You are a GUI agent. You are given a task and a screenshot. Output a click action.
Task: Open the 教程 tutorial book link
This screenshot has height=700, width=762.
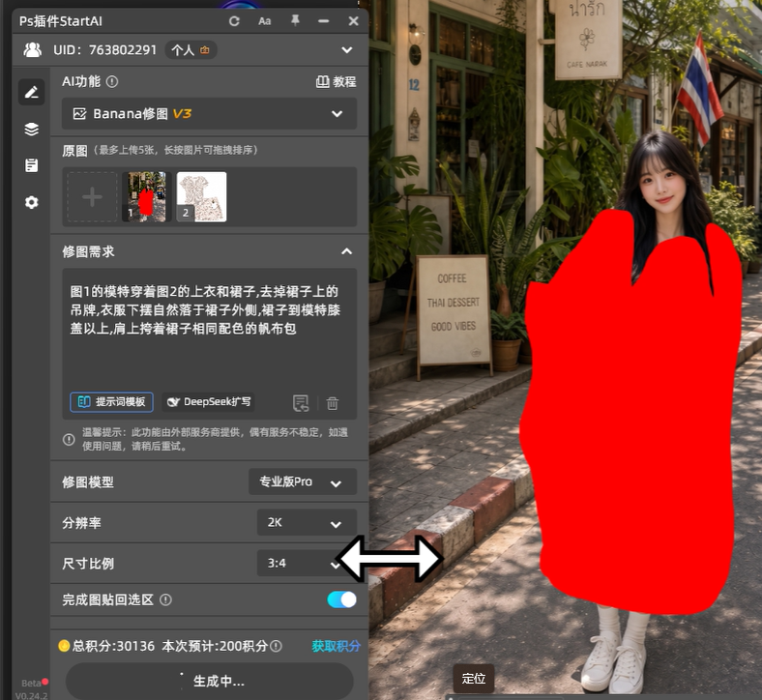pyautogui.click(x=336, y=81)
